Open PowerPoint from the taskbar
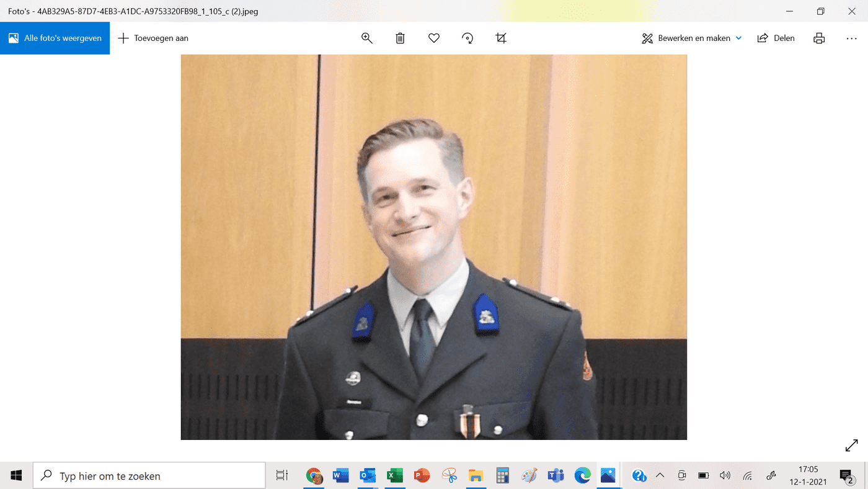This screenshot has width=868, height=489. click(x=422, y=476)
